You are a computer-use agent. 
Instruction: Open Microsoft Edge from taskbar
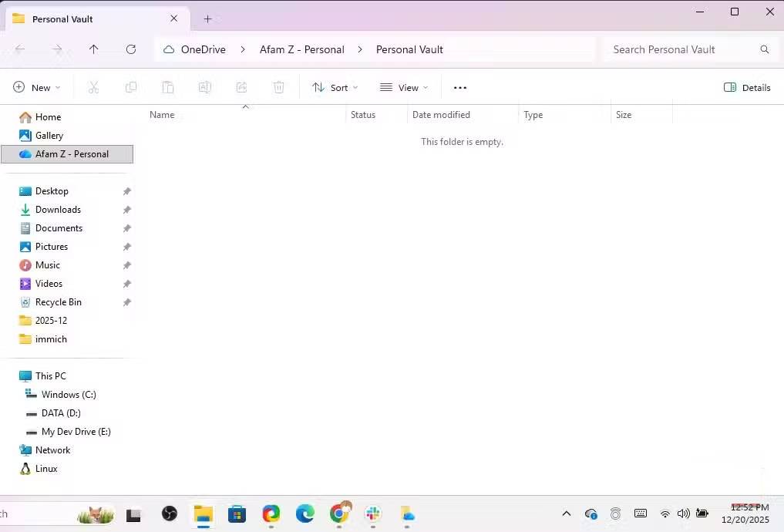305,513
